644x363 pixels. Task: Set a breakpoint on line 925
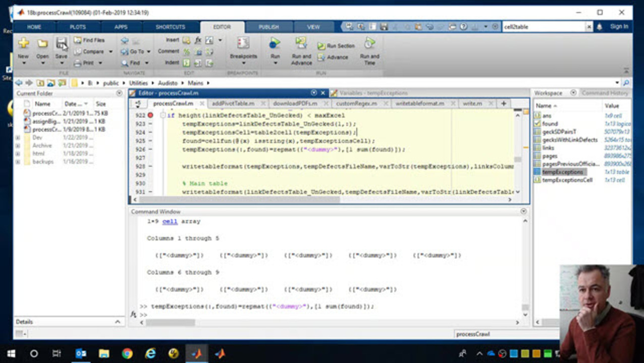point(150,141)
